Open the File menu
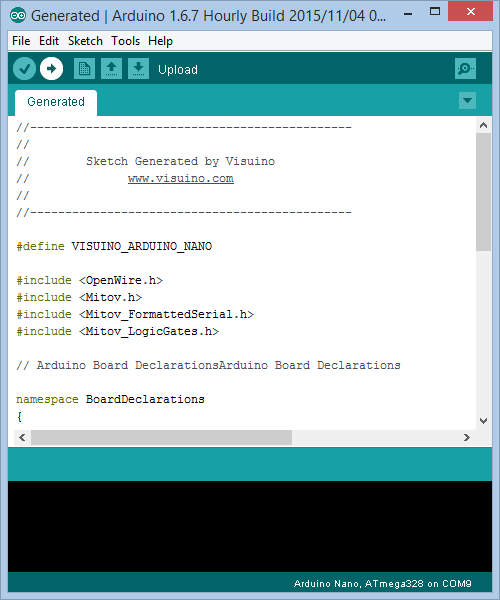The height and width of the screenshot is (600, 500). pos(21,41)
